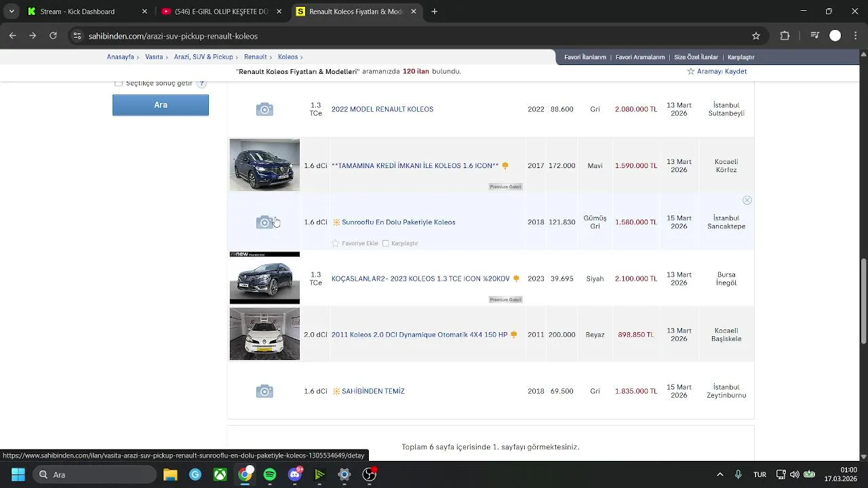Switch to the YouTube E-GIRL OLUP tab

click(221, 12)
